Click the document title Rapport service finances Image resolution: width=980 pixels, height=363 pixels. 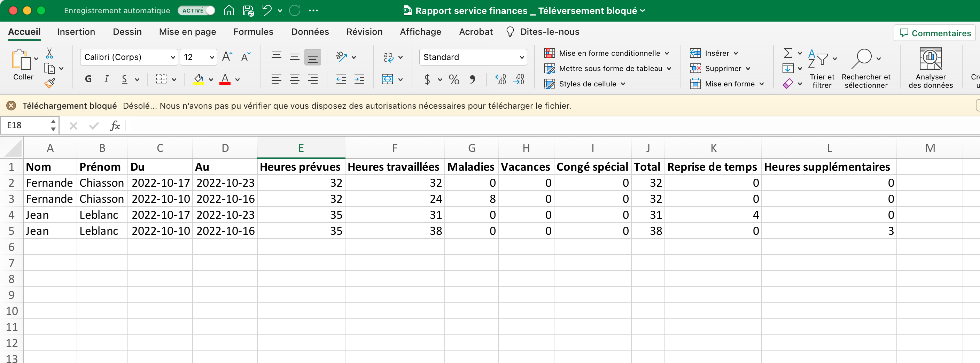click(526, 11)
